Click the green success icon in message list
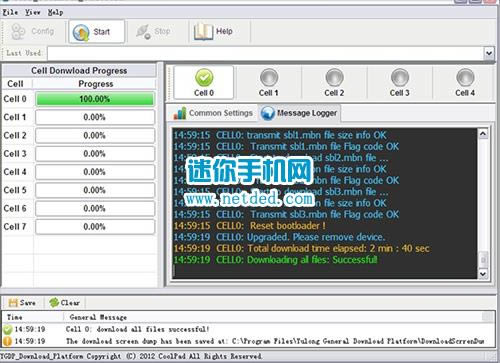500x363 pixels. [7, 329]
